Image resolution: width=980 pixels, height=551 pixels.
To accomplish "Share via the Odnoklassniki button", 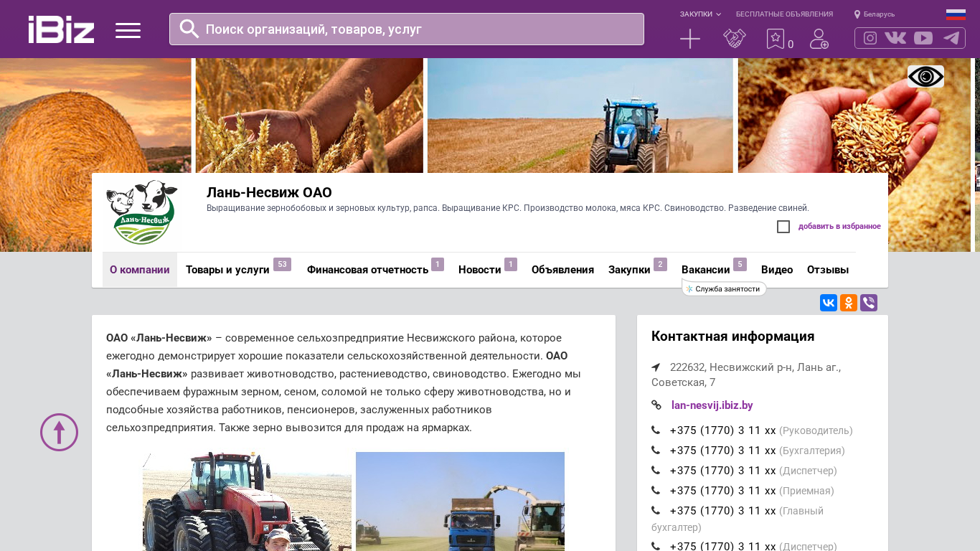I will [849, 303].
